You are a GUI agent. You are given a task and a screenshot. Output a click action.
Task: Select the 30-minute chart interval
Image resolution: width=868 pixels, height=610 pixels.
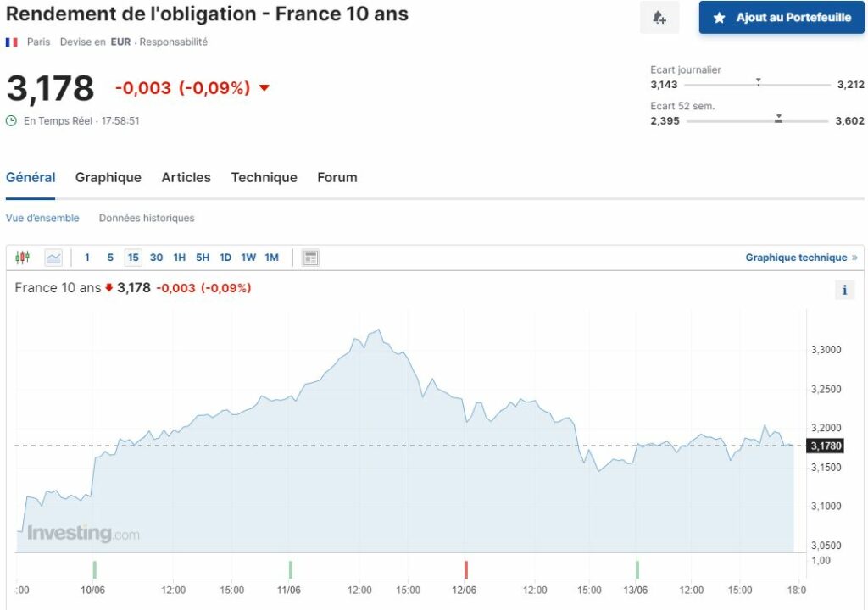coord(156,258)
